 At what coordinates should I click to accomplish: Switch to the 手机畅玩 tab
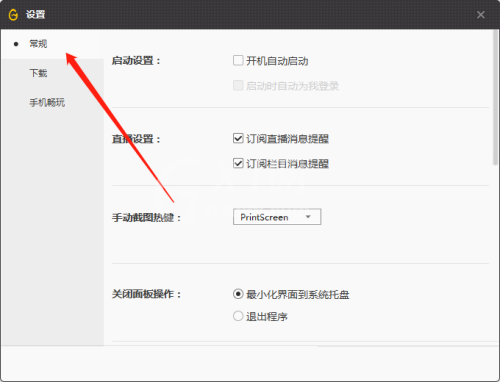[47, 102]
